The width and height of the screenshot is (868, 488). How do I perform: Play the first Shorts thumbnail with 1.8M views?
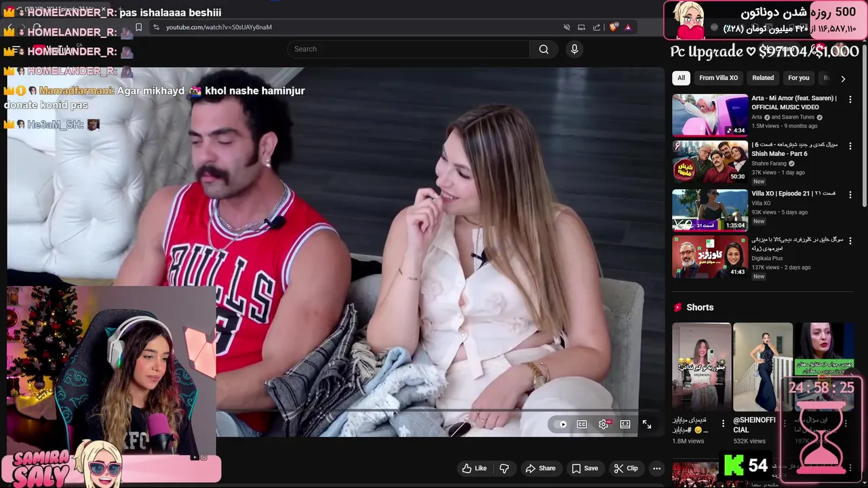(701, 367)
